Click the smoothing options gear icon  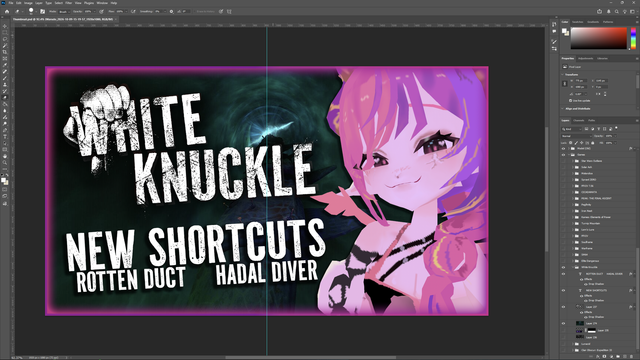point(171,11)
